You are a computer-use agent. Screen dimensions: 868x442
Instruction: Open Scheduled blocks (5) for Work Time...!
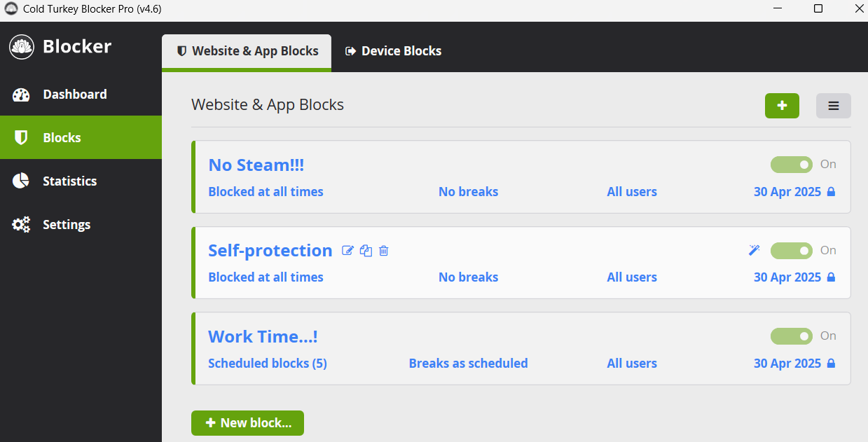point(267,363)
